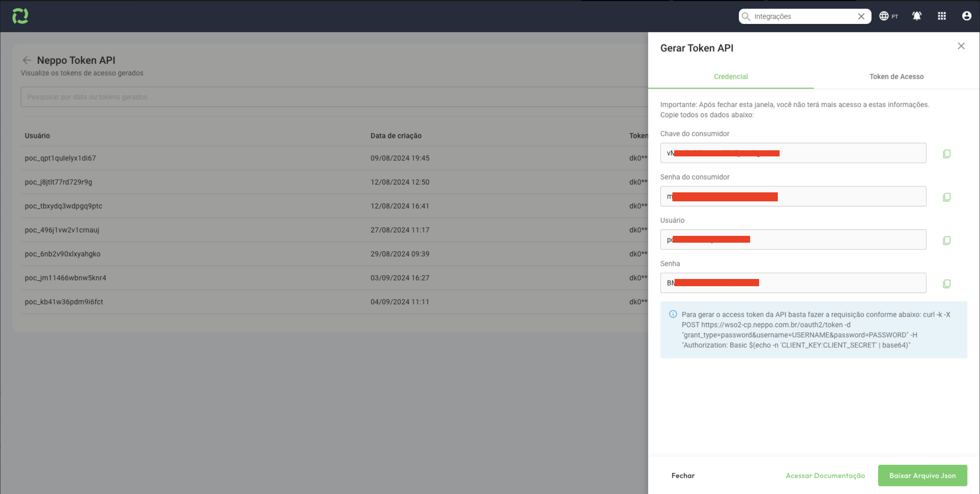Click date 03/09/2024 16:27
Screen dimensions: 980x494
(400, 278)
